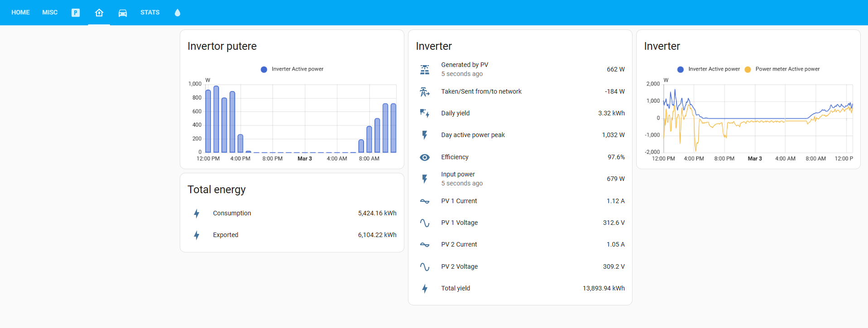
Task: Go to the HOME tab
Action: 21,13
